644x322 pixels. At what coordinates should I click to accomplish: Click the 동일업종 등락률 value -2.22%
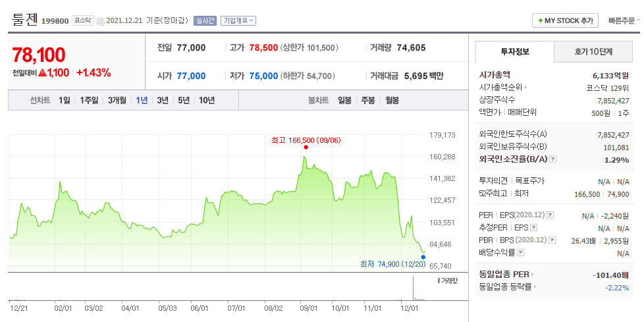point(617,288)
